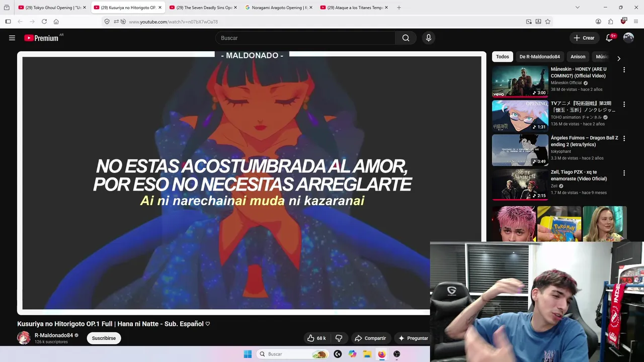644x362 pixels.
Task: Open more options for TOHO animation video
Action: [624, 104]
